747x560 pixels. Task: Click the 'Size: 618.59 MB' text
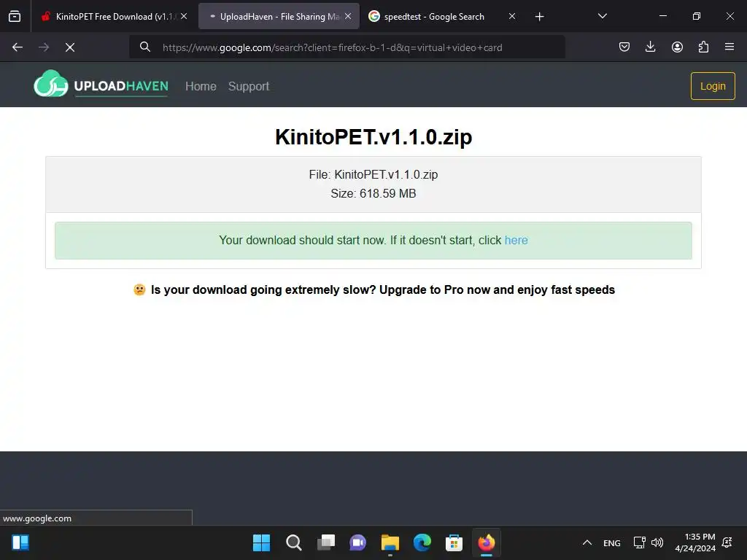(x=373, y=193)
